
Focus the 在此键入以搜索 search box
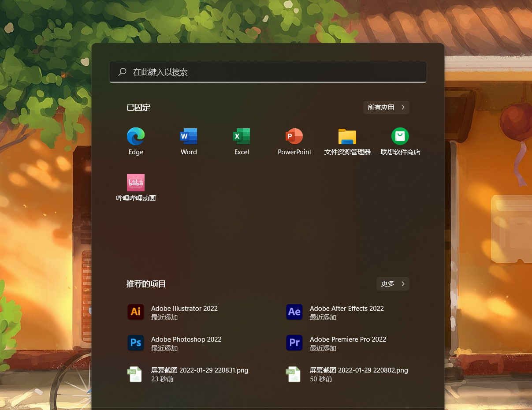tap(268, 72)
